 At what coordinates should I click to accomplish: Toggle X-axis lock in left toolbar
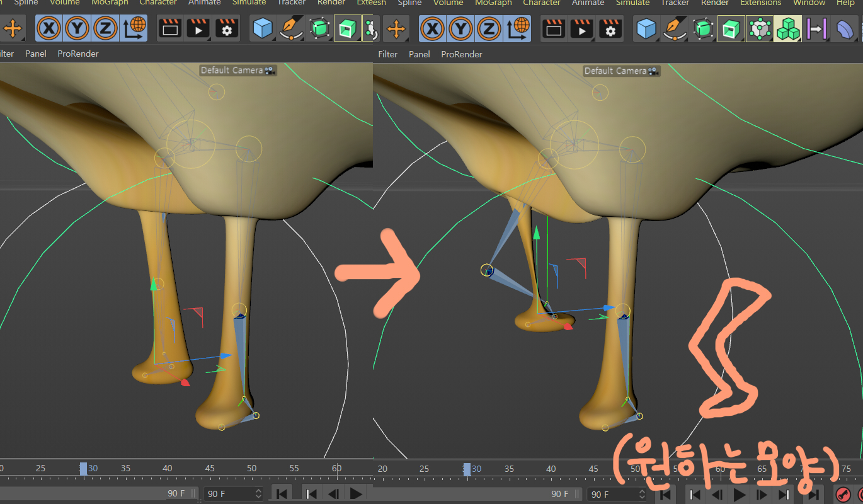click(x=49, y=28)
